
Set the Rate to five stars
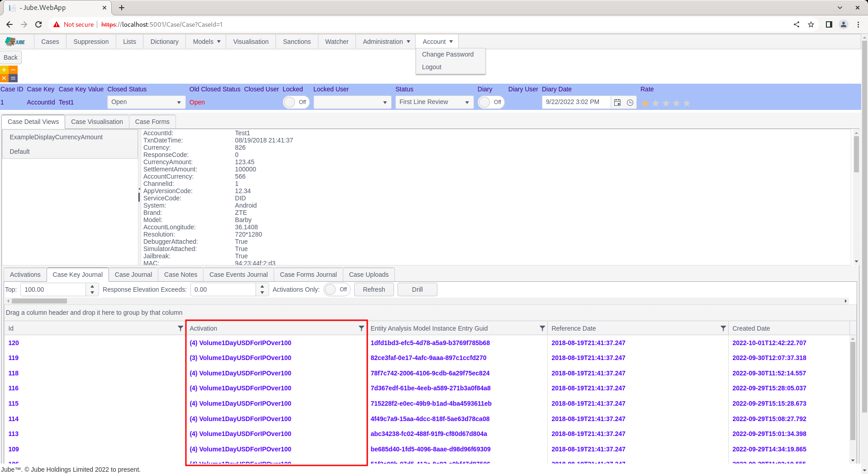[x=687, y=103]
